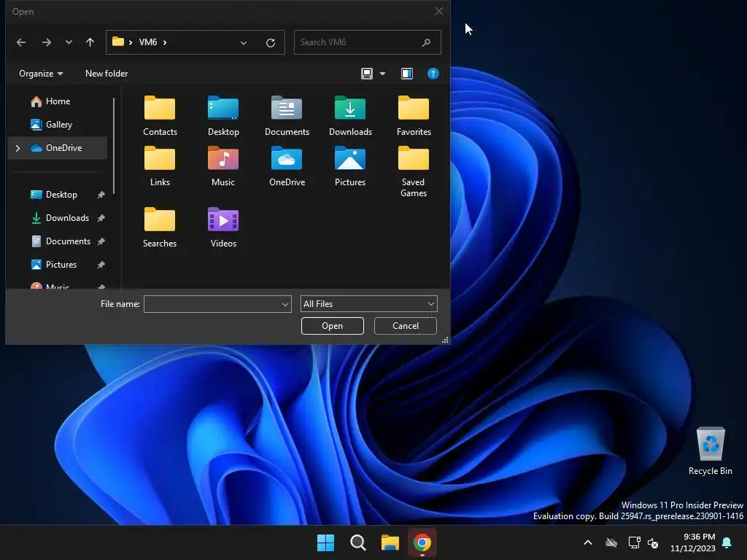Open the Contacts folder
The height and width of the screenshot is (560, 747).
pyautogui.click(x=160, y=116)
